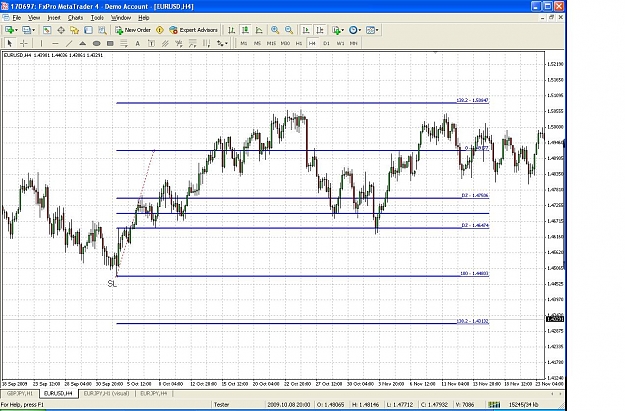The height and width of the screenshot is (411, 625).
Task: Select the SL text label on chart
Action: click(x=112, y=284)
